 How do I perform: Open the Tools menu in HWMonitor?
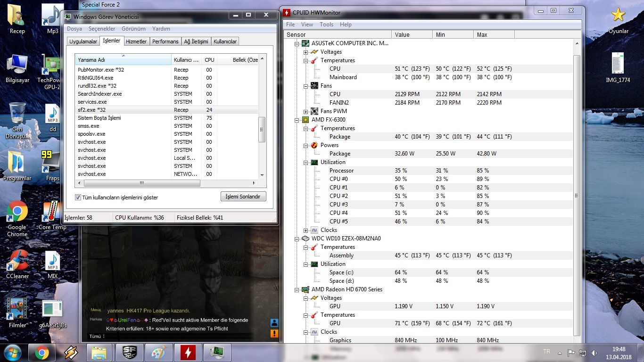[326, 25]
